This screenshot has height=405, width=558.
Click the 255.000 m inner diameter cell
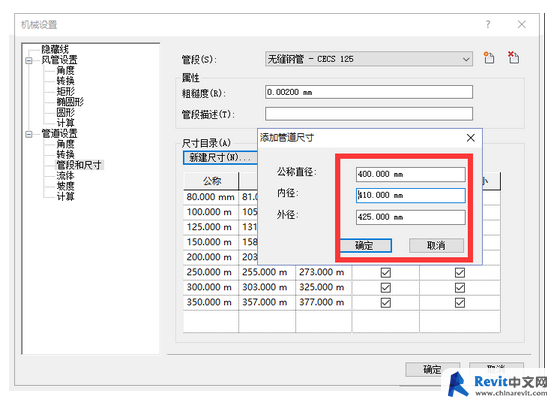pos(267,272)
